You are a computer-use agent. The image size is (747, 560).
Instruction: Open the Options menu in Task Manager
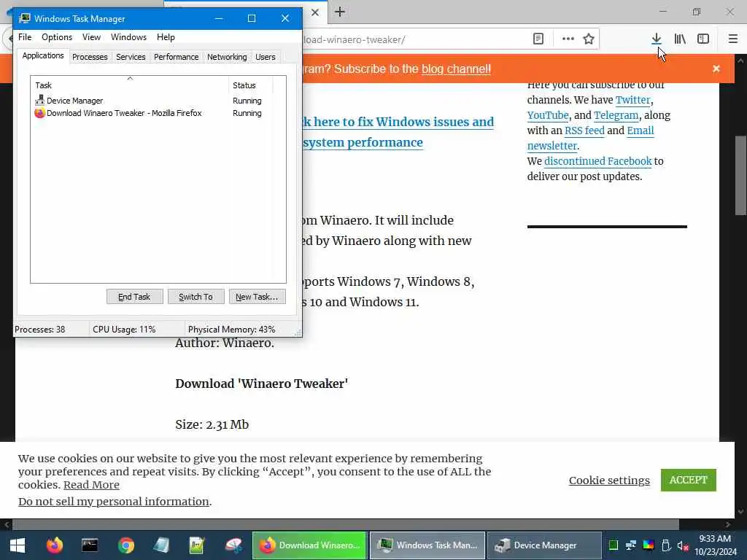[x=57, y=37]
